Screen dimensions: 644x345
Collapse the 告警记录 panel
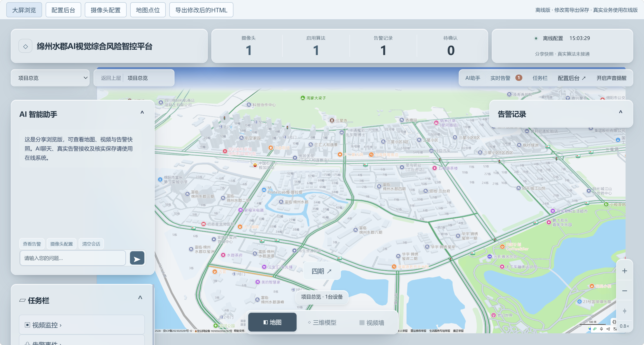click(620, 112)
